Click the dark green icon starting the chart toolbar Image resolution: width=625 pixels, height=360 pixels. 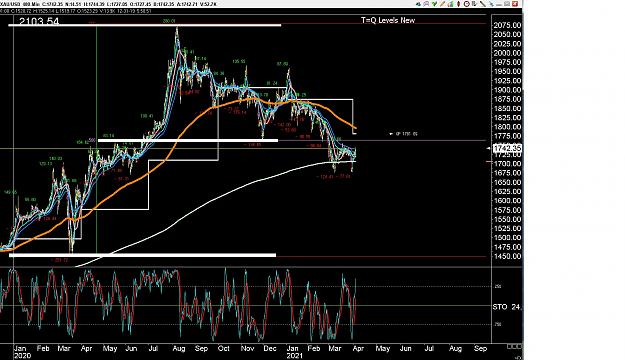[419, 4]
